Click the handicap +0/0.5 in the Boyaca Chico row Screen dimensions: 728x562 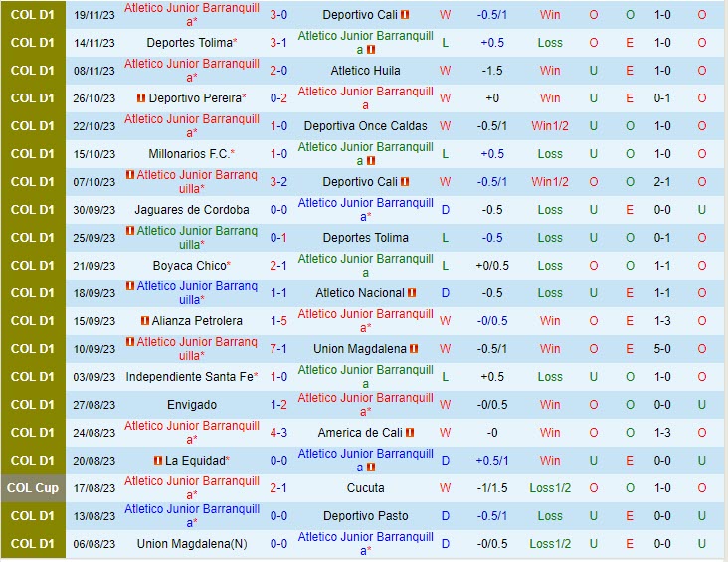492,266
